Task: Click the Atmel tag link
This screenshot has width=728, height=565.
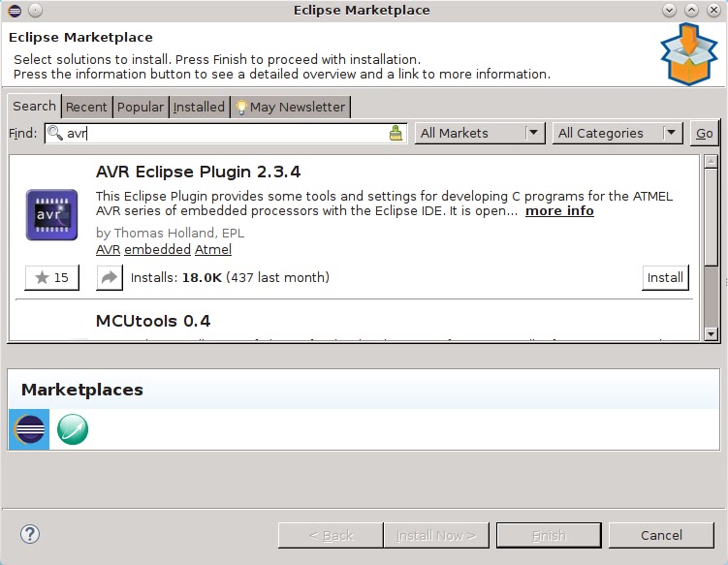Action: pos(213,250)
